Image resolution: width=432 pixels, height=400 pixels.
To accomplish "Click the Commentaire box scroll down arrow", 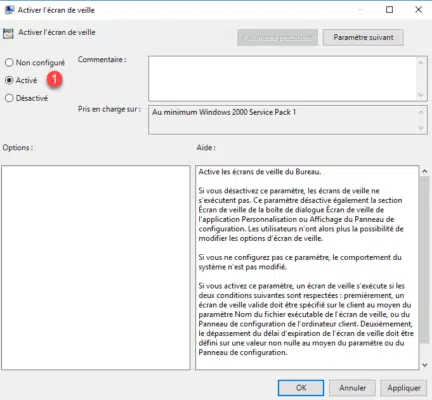I will (x=421, y=95).
